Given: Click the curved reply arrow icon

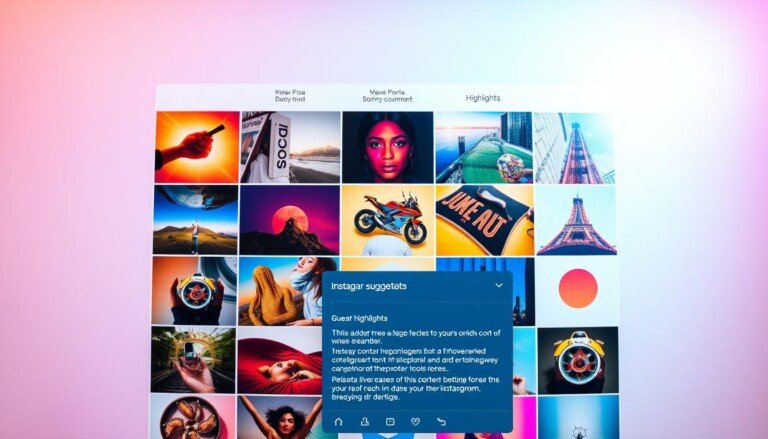Looking at the screenshot, I should [441, 421].
